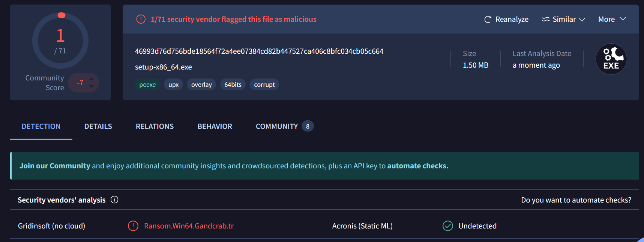Click the Gridinsoft detection alert icon

(133, 226)
